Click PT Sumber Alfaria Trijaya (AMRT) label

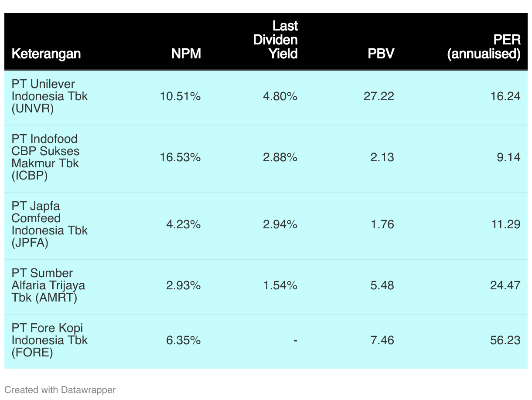click(x=48, y=285)
